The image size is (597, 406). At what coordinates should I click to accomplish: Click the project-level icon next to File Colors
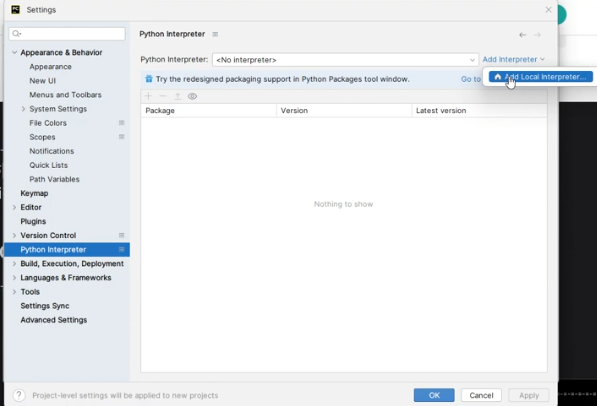click(121, 123)
